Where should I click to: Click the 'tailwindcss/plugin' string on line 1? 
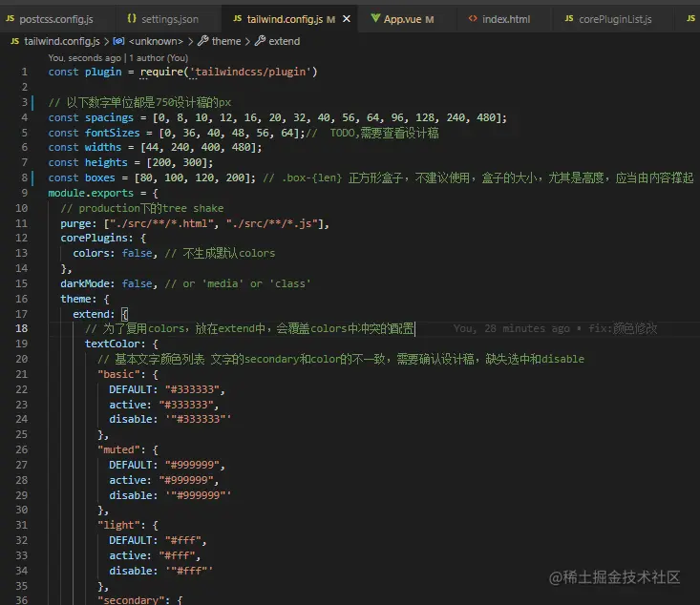click(250, 72)
